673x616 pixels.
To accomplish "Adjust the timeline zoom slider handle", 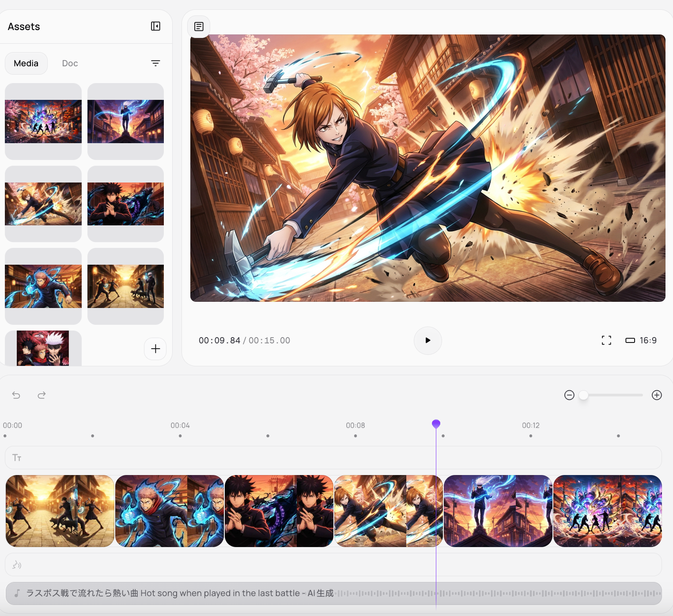I will (x=583, y=395).
